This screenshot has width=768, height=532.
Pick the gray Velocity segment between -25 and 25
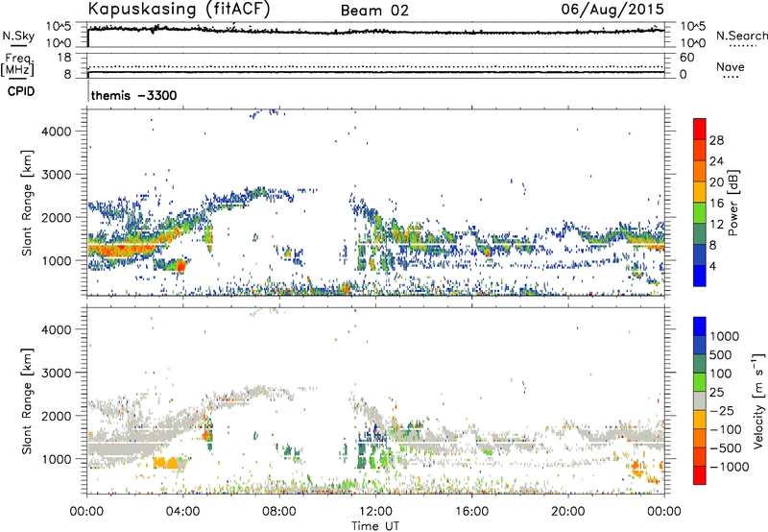tap(700, 401)
